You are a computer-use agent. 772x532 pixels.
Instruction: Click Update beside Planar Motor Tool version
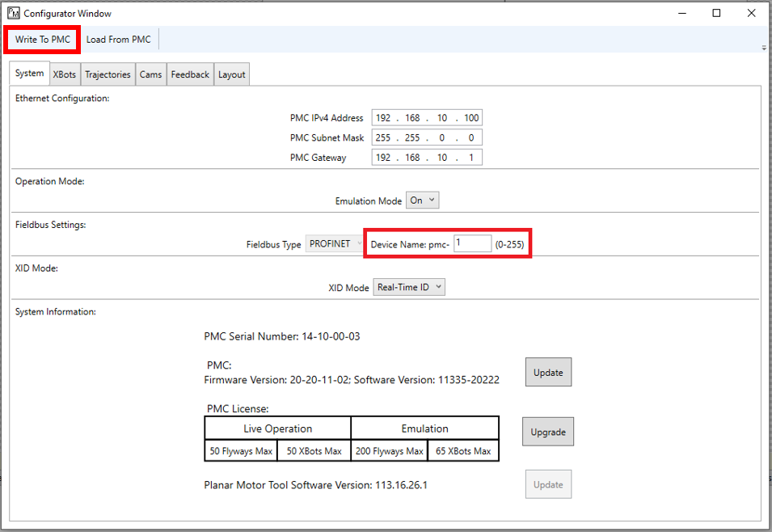point(547,484)
